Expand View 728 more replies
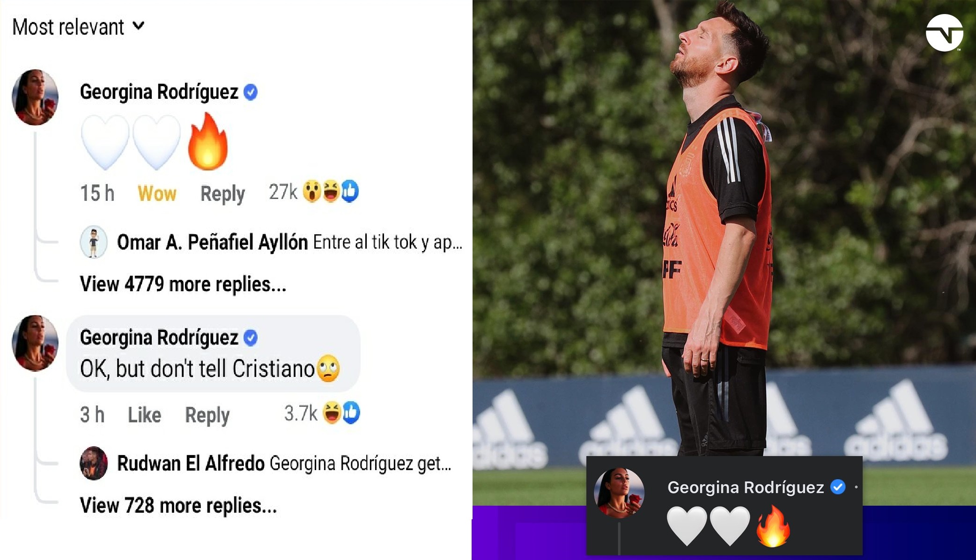Image resolution: width=976 pixels, height=560 pixels. coord(178,506)
